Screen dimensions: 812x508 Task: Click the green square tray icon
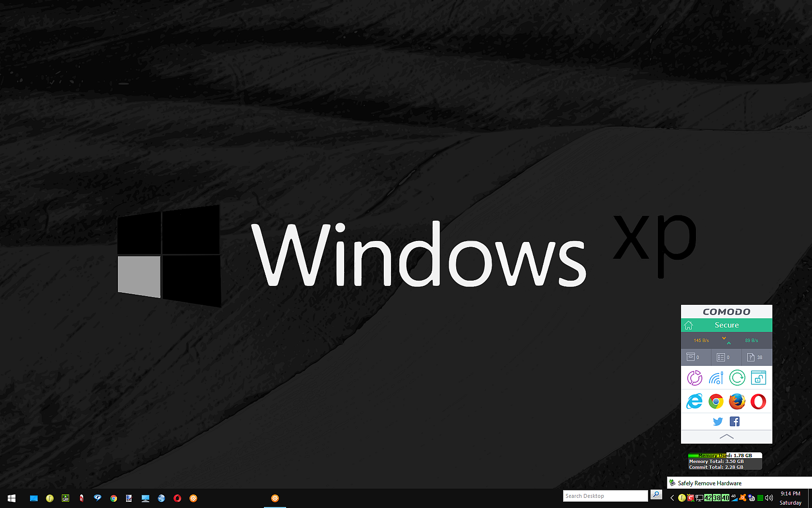760,498
